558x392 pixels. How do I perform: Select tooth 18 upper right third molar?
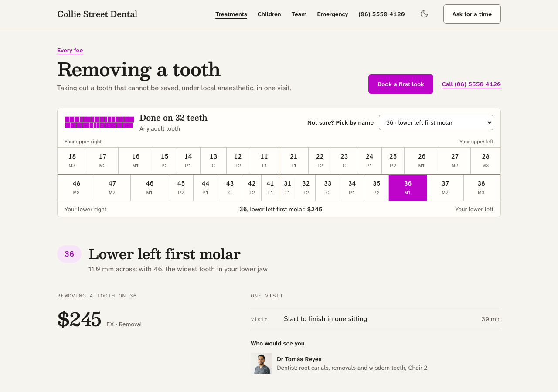[72, 161]
